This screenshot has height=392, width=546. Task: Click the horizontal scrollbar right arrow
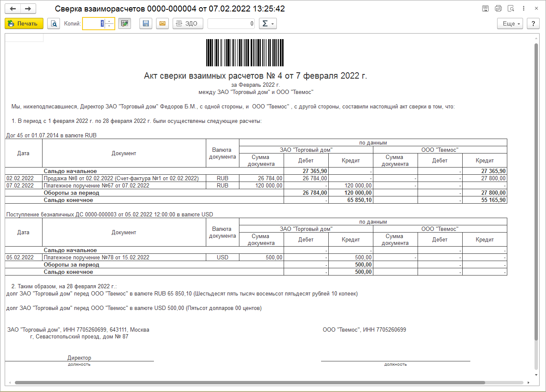pyautogui.click(x=529, y=382)
